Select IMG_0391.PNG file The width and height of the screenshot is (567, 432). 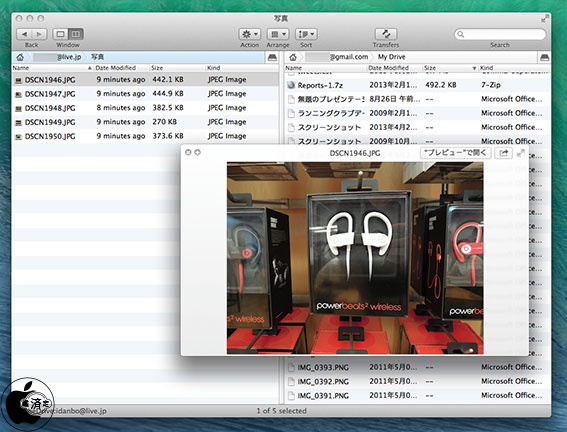pyautogui.click(x=417, y=395)
